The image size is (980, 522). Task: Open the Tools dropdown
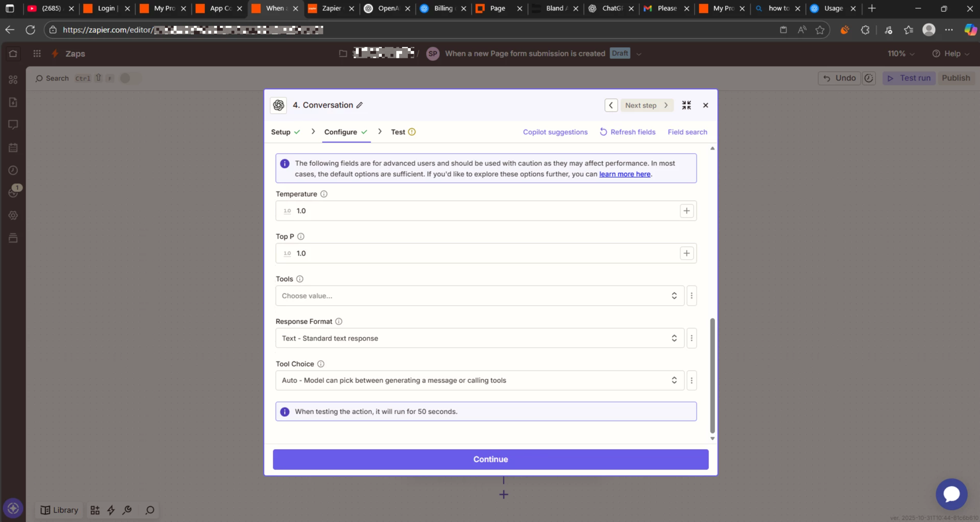click(479, 296)
